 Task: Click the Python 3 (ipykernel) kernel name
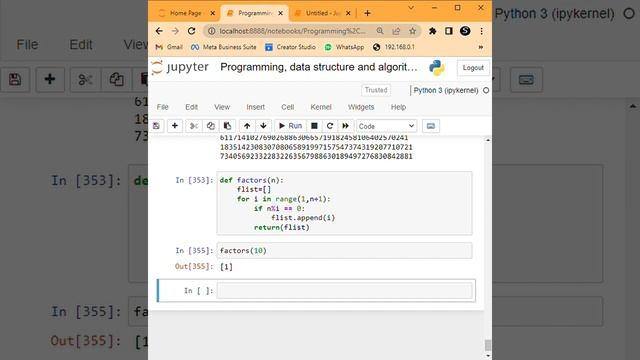(446, 90)
